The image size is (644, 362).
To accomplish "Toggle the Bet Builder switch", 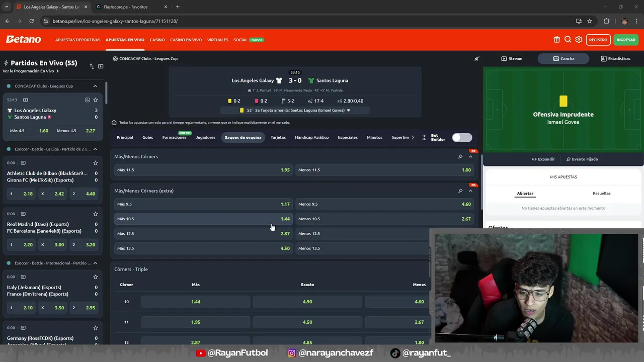I will (x=462, y=137).
